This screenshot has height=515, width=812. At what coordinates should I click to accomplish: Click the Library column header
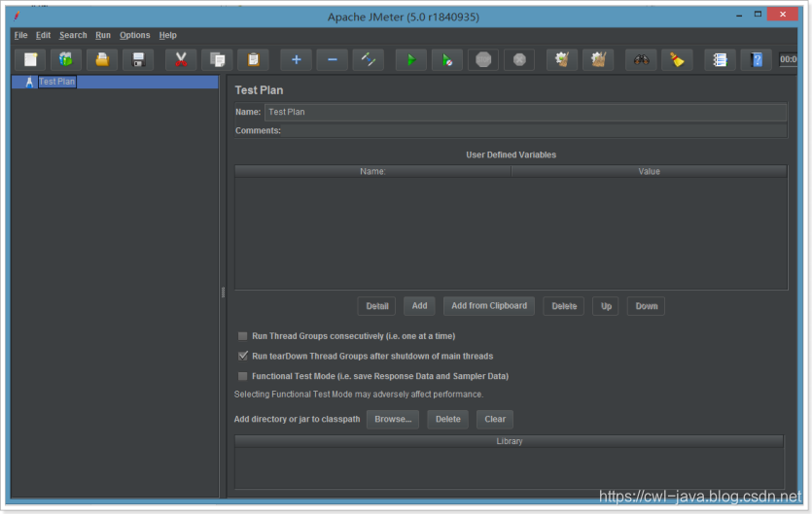coord(509,441)
